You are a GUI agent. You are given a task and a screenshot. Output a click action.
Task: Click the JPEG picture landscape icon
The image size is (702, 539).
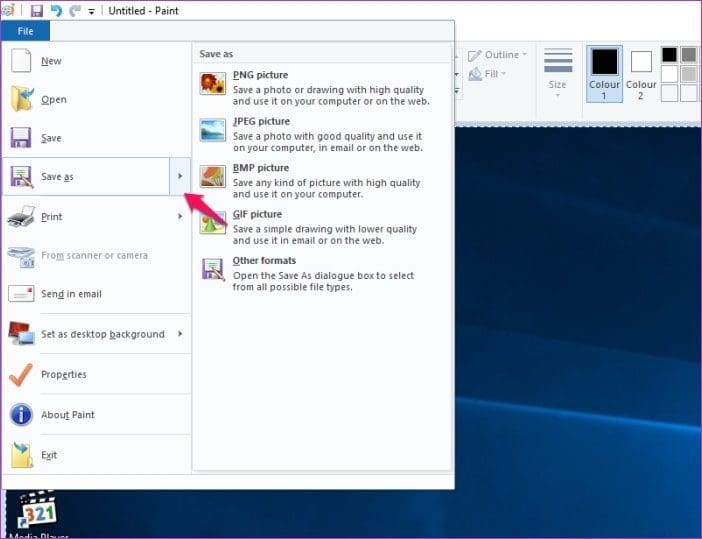pos(213,130)
